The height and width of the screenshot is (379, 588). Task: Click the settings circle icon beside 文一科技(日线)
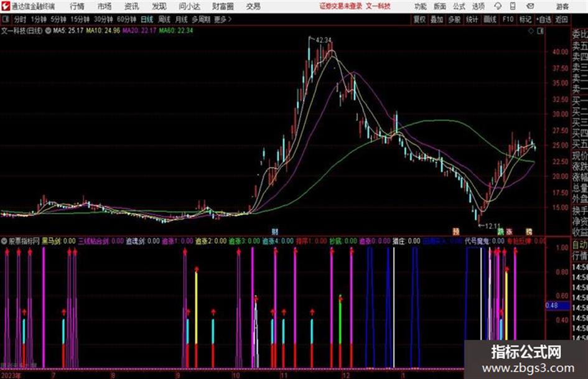click(x=48, y=30)
